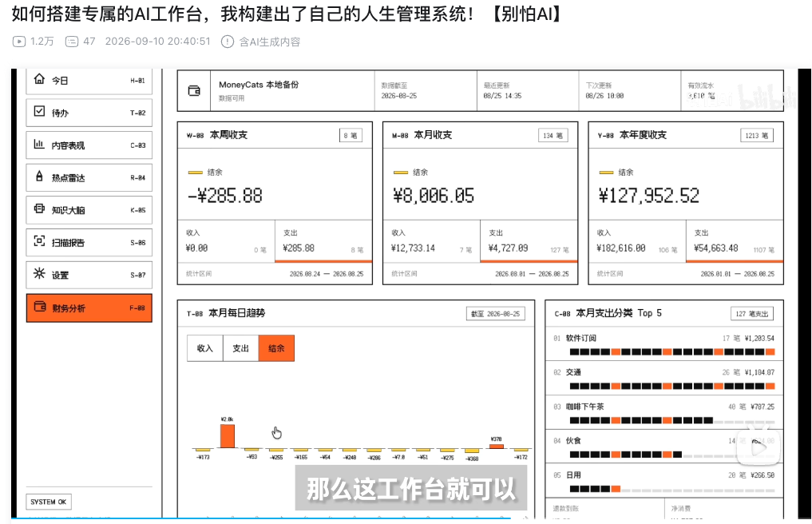The width and height of the screenshot is (812, 524).
Task: Click the weekly balance -¥285.88
Action: pyautogui.click(x=224, y=196)
